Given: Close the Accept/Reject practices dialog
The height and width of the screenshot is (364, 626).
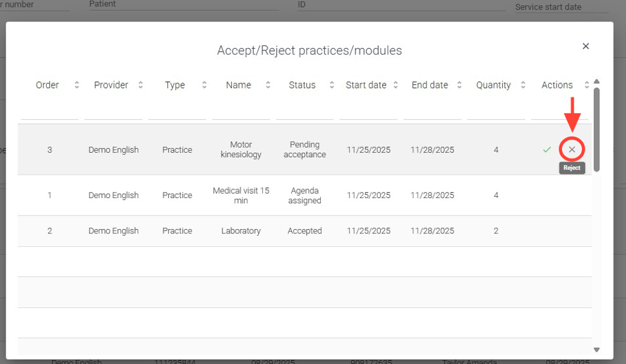Looking at the screenshot, I should (586, 46).
